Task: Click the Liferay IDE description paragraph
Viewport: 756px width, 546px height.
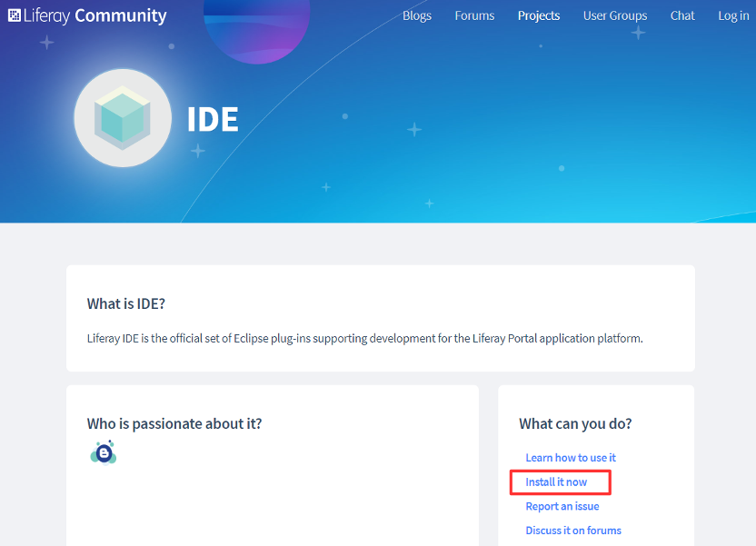Action: [x=365, y=338]
